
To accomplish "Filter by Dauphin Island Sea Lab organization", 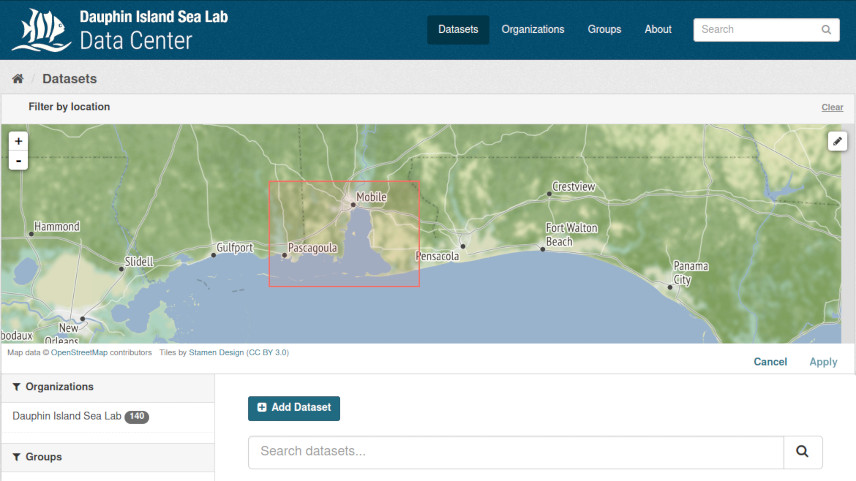I will coord(67,416).
